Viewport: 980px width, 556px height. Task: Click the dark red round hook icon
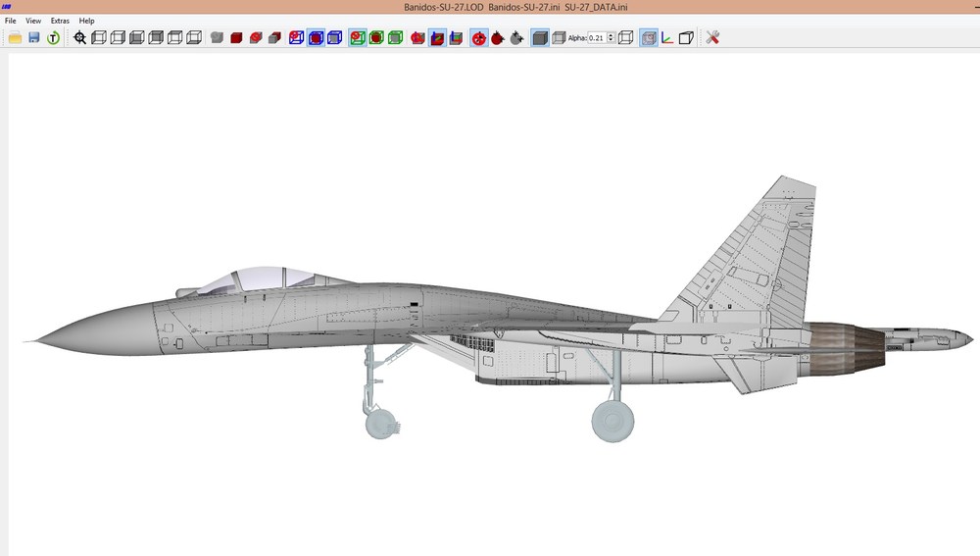tap(498, 37)
